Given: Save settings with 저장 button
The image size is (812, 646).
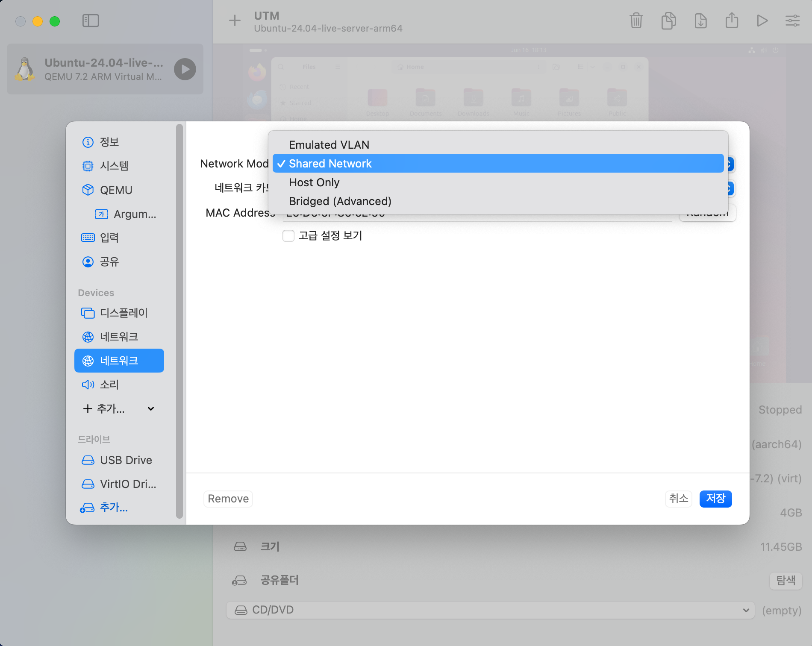Looking at the screenshot, I should 716,499.
